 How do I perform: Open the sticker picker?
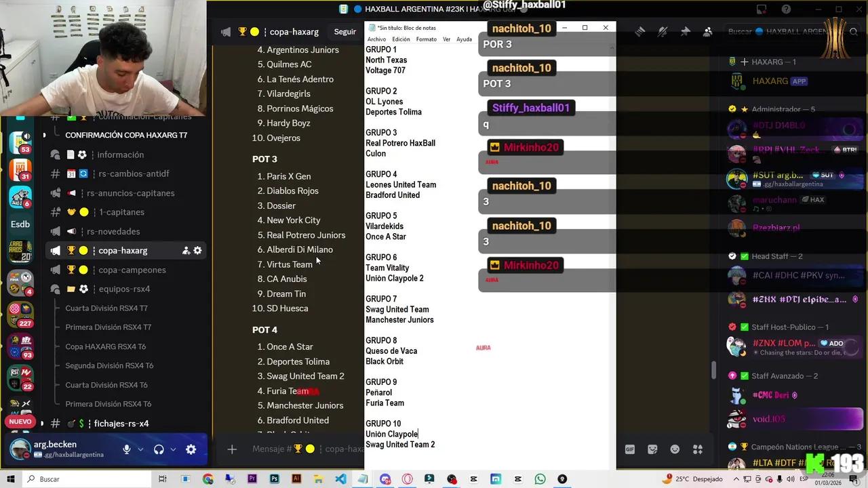pos(652,449)
